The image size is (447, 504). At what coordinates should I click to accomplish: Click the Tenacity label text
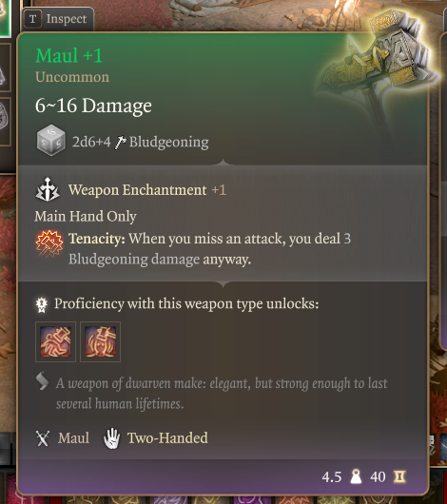coord(97,239)
